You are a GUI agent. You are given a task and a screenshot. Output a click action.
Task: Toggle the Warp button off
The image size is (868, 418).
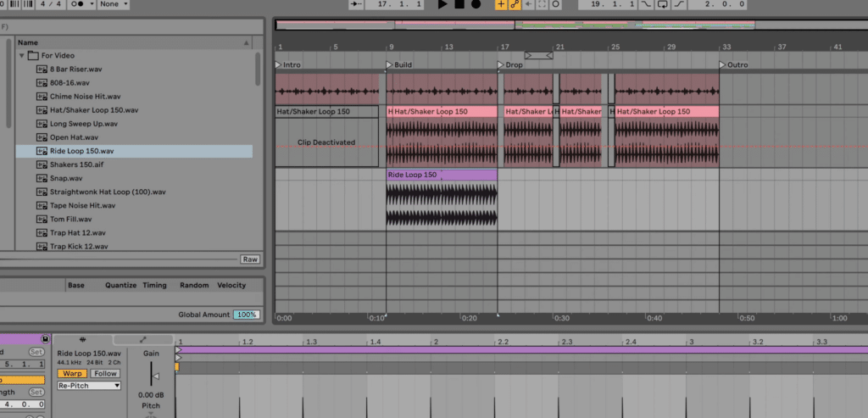tap(72, 374)
